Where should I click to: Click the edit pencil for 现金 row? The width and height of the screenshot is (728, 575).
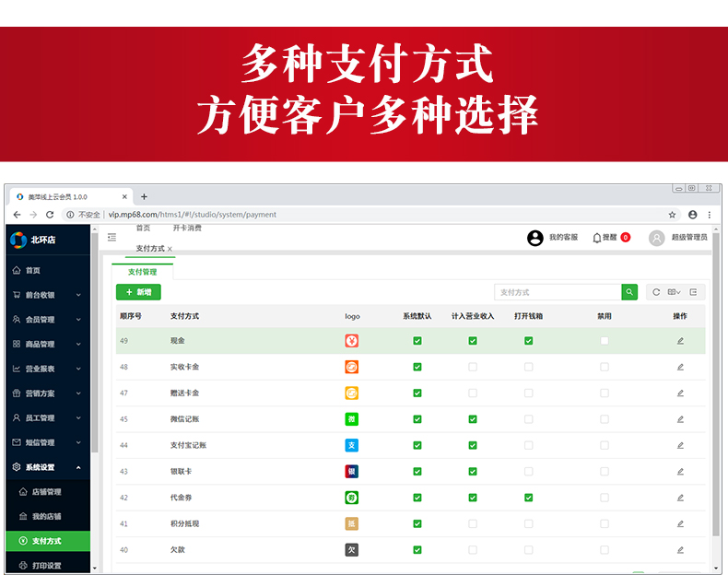tap(680, 341)
